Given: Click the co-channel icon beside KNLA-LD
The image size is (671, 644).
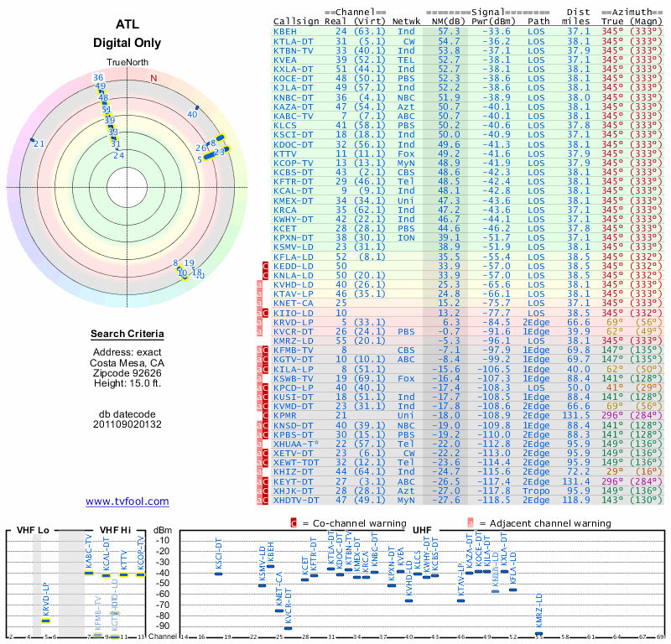Looking at the screenshot, I should pos(266,276).
